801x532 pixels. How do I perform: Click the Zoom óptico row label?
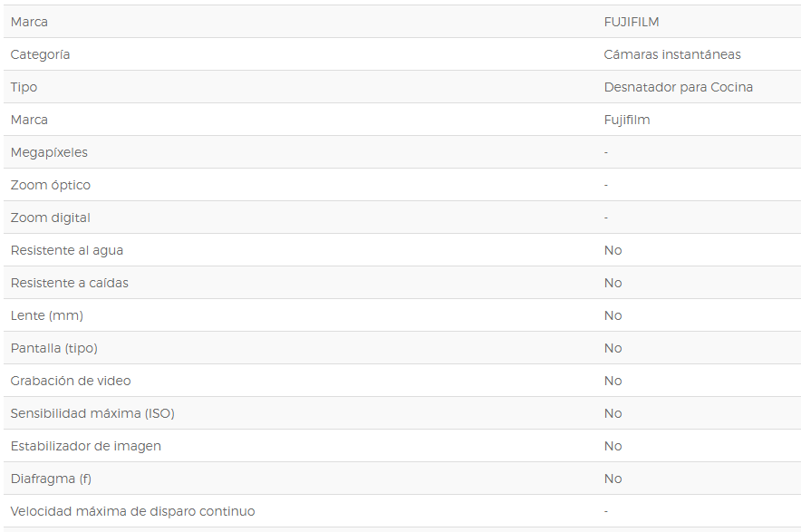[x=51, y=185]
